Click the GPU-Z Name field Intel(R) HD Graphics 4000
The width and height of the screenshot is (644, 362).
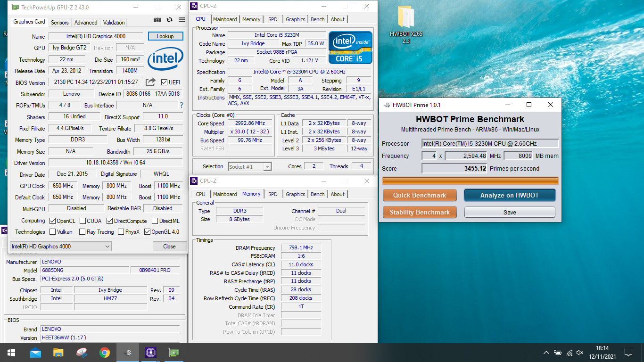click(96, 36)
